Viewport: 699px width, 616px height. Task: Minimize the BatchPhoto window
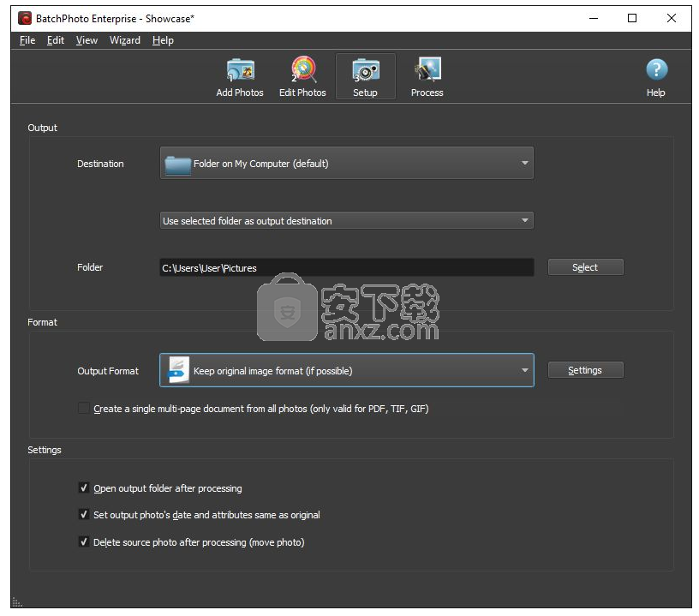594,18
